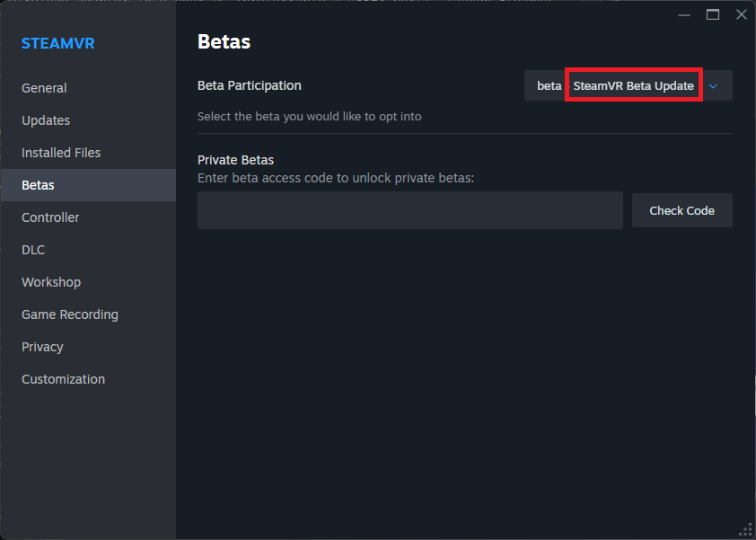Click the highlighted SteamVR Beta Update label
This screenshot has width=756, height=540.
pos(633,84)
